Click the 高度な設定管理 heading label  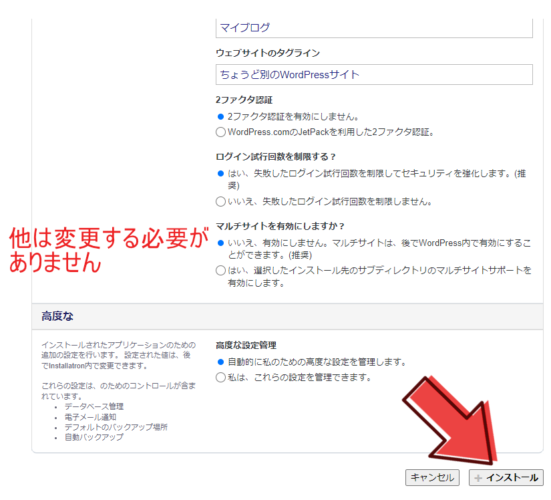point(246,345)
